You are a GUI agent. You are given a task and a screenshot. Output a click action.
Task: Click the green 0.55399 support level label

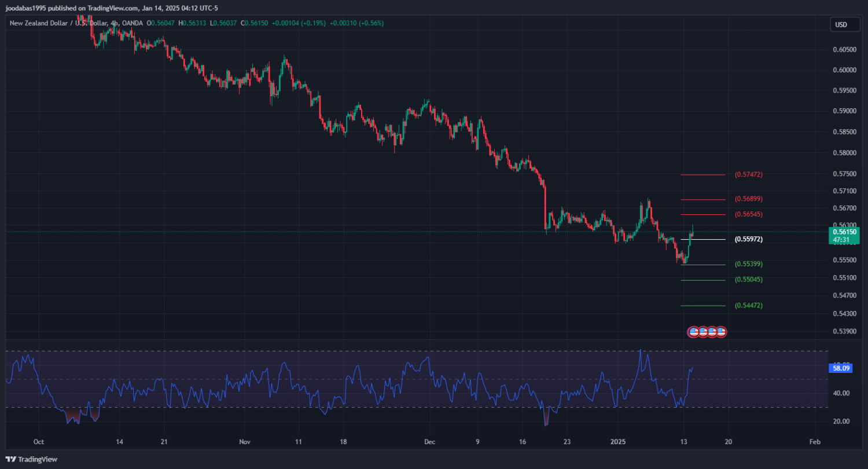[748, 264]
